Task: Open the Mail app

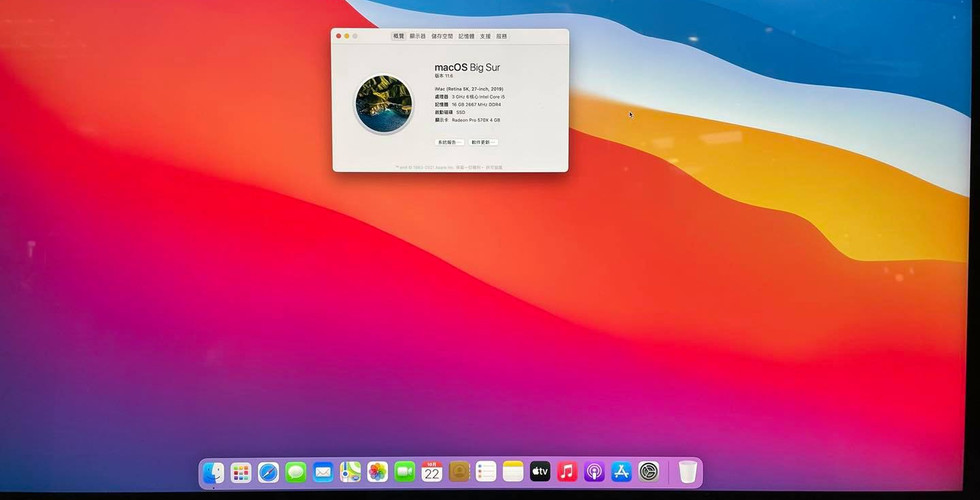Action: 323,472
